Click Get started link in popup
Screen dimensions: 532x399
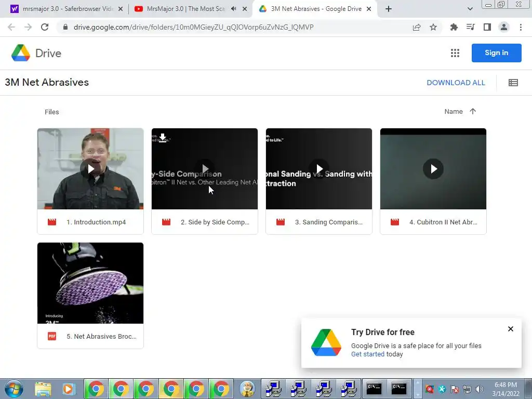(368, 354)
